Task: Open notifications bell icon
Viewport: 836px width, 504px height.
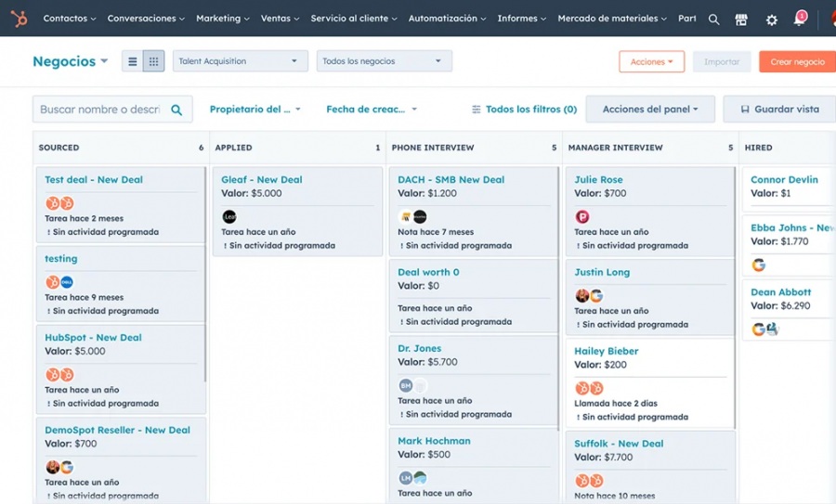Action: point(799,19)
